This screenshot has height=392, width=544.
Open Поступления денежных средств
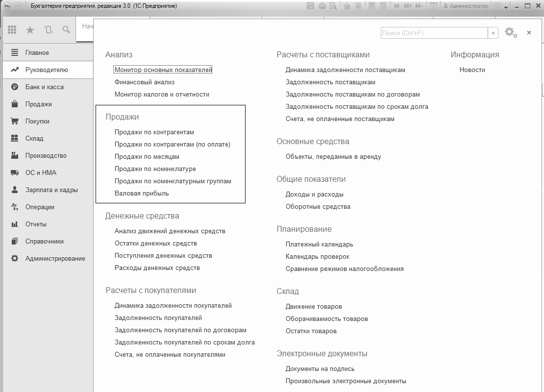click(x=163, y=256)
